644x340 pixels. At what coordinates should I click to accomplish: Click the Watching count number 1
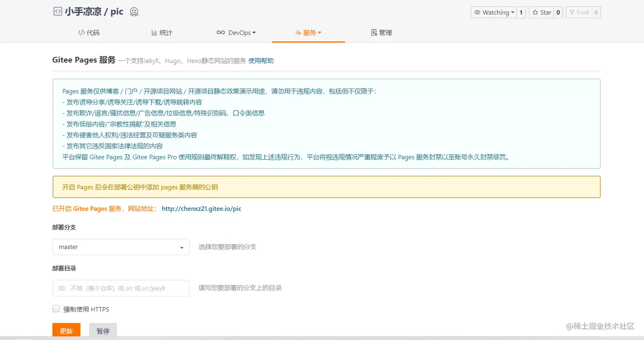point(521,12)
